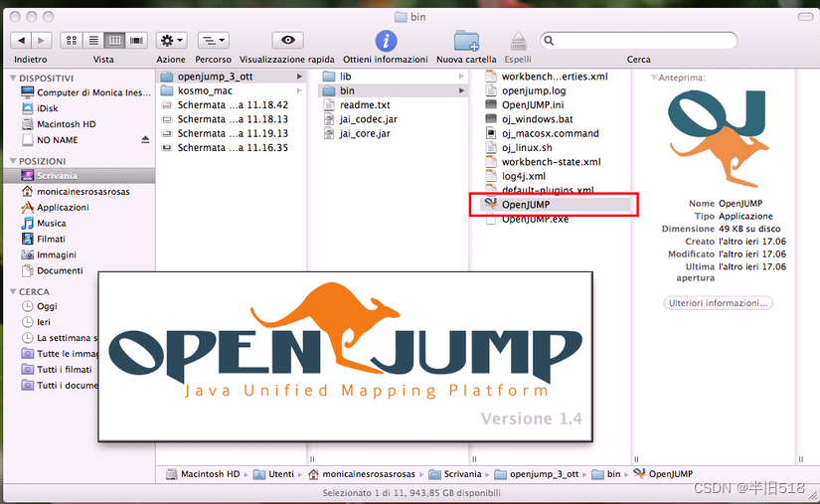The height and width of the screenshot is (504, 820).
Task: Go back with the Indietro arrow
Action: (x=21, y=40)
